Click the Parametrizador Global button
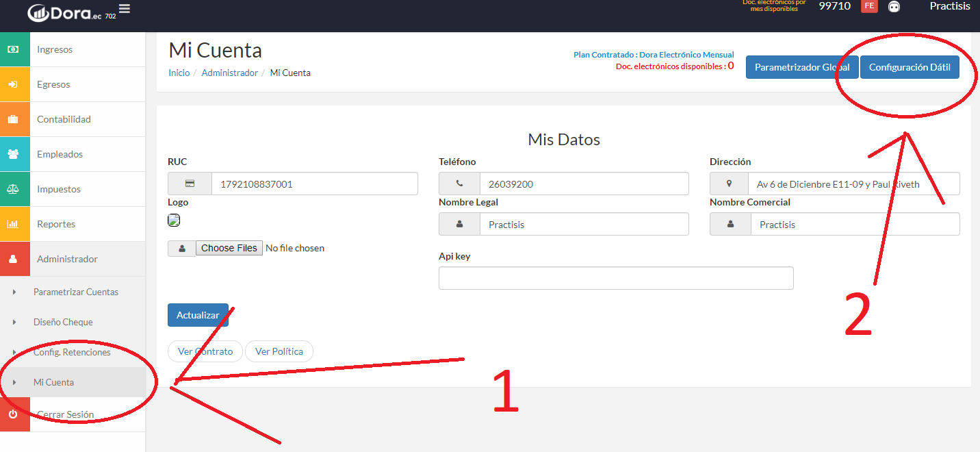Viewport: 980px width, 452px height. pyautogui.click(x=801, y=67)
